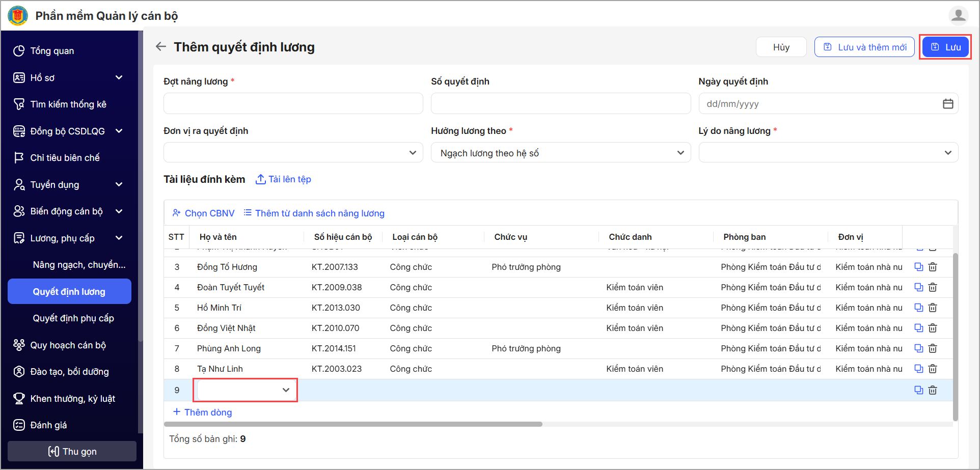Click the Tải lên tệp upload link

click(x=283, y=179)
